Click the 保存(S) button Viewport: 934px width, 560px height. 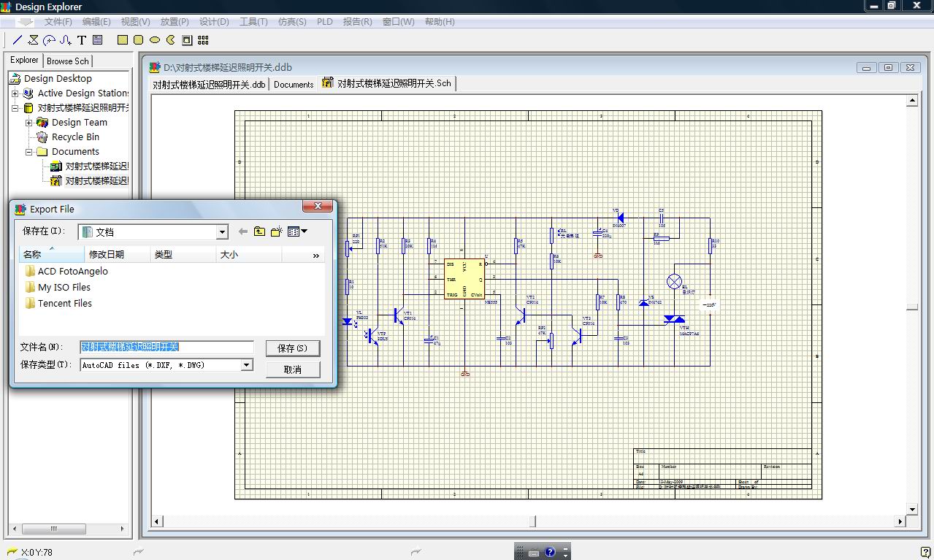pos(293,348)
